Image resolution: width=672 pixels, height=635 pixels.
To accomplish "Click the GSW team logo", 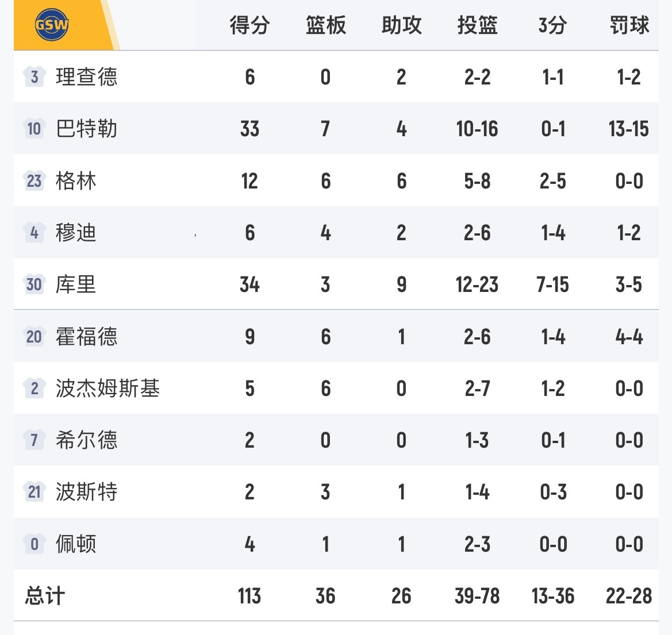I will (52, 25).
